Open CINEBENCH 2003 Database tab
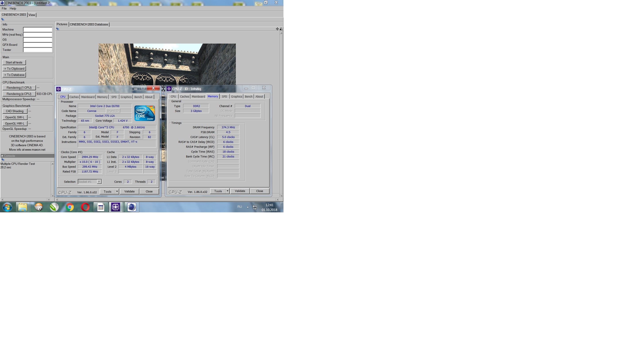 point(89,25)
